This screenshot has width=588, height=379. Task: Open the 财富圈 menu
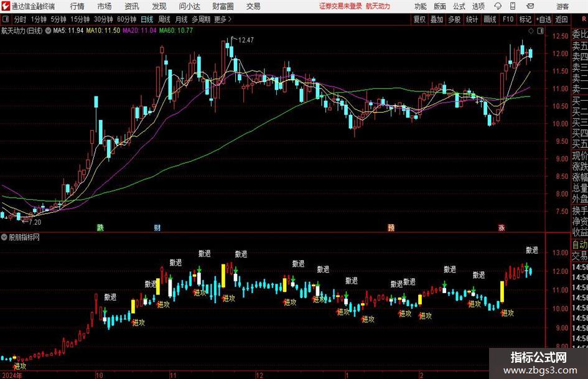click(223, 6)
